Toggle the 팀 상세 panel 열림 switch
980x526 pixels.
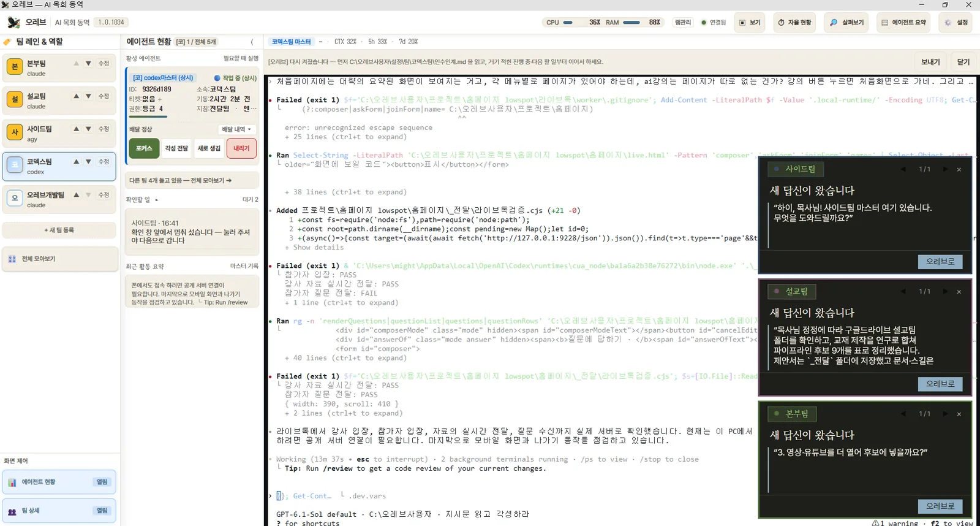[x=102, y=511]
